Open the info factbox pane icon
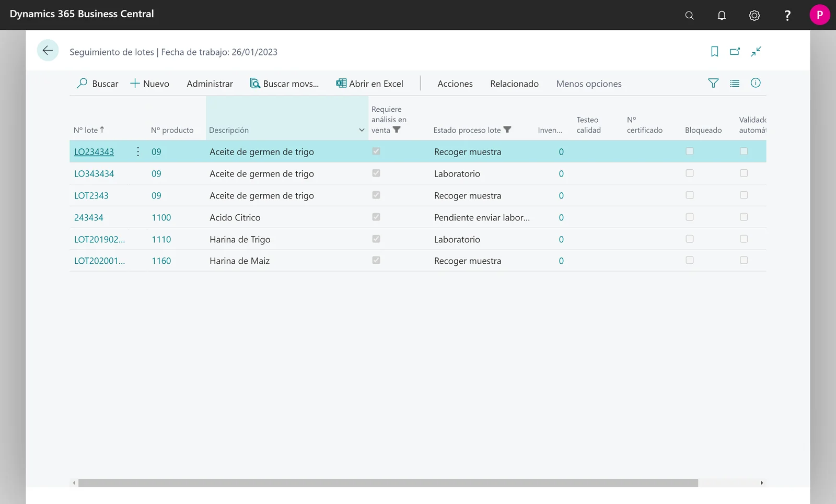The image size is (836, 504). (756, 83)
